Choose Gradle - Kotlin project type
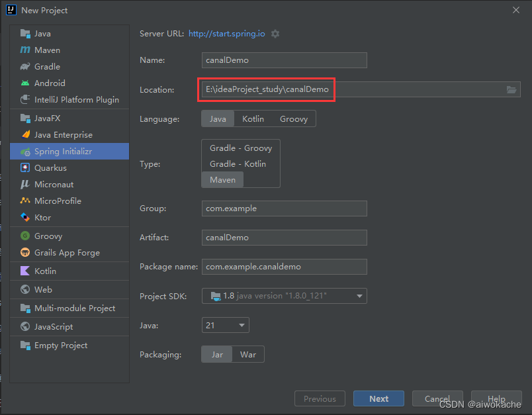 click(x=238, y=164)
